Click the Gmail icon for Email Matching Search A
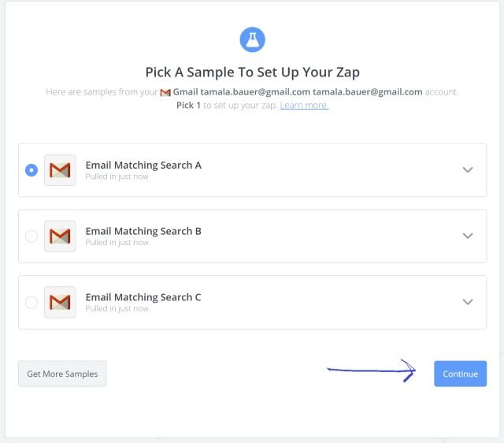Screen dimensions: 504x443 coord(61,170)
